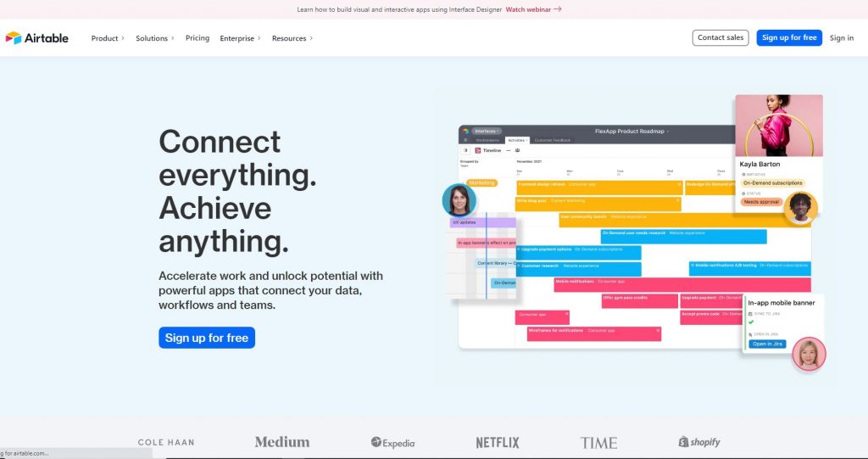Click the people icon after Timeline ellipsis
Viewport: 868px width, 459px height.
518,150
